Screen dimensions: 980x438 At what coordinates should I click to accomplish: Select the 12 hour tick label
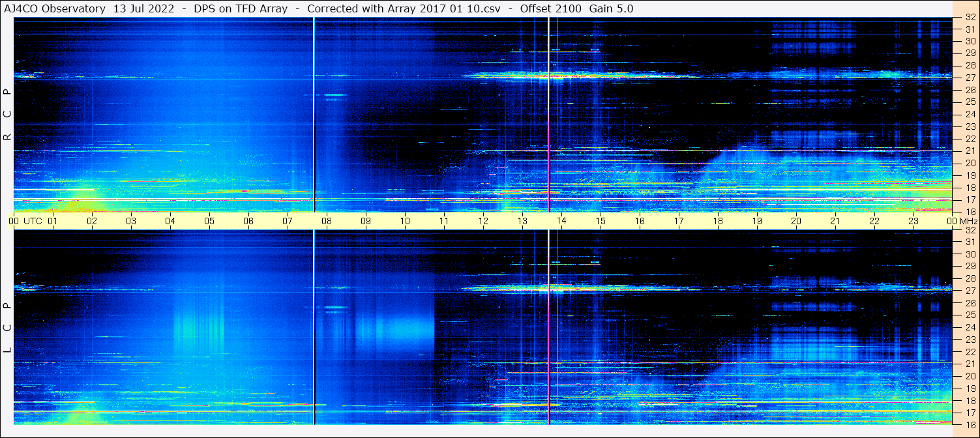pyautogui.click(x=483, y=221)
